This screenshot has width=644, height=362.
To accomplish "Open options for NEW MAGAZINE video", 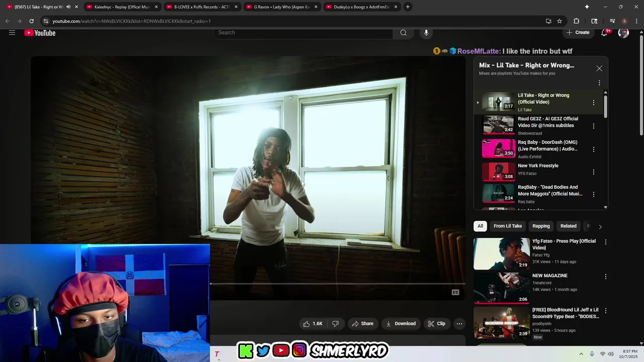I will 606,277.
